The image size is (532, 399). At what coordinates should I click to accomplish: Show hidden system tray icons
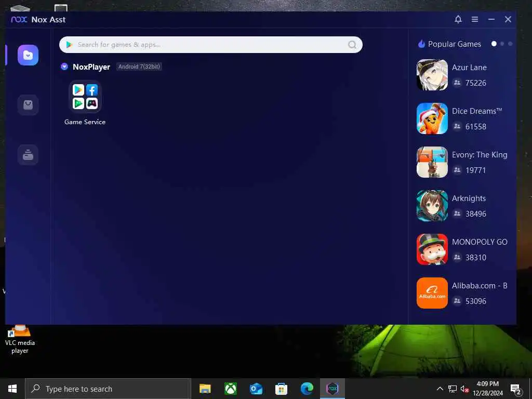[x=440, y=389]
